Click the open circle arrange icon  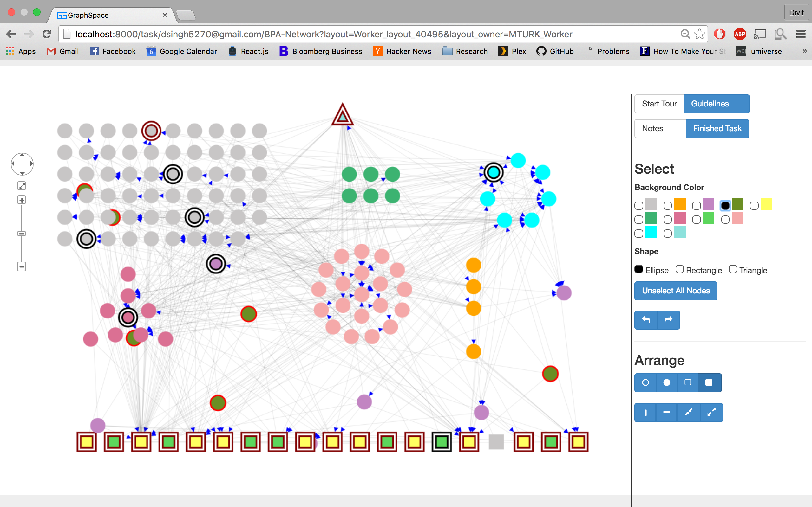(645, 382)
